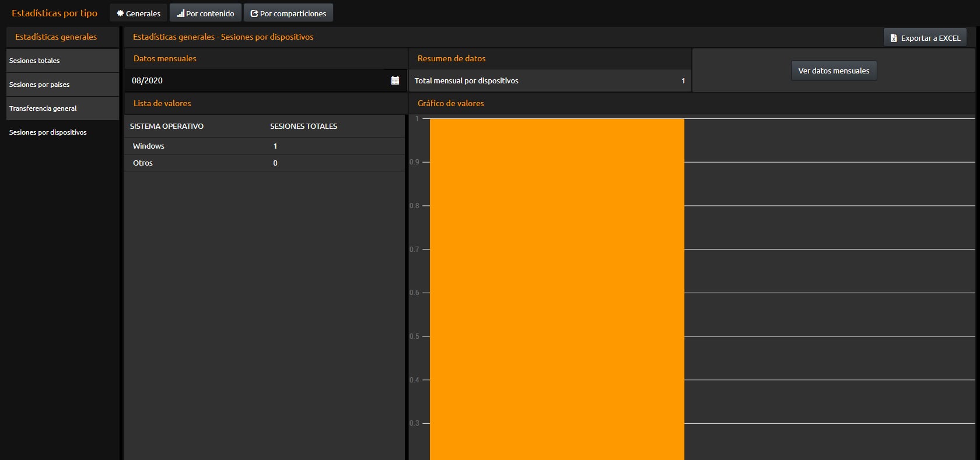Click the Lista de valores section header
The image size is (980, 460).
click(x=162, y=103)
